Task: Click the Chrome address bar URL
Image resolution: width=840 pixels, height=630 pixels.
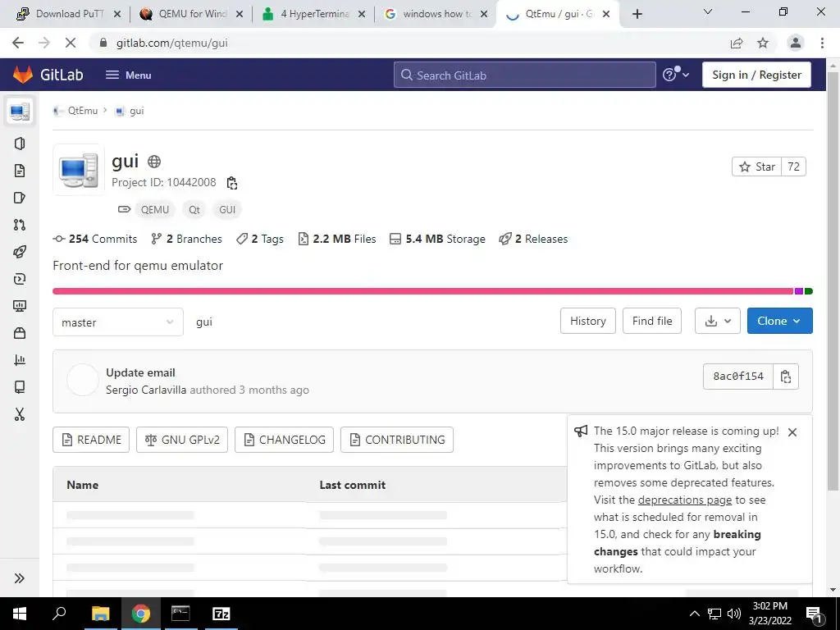Action: pyautogui.click(x=172, y=43)
